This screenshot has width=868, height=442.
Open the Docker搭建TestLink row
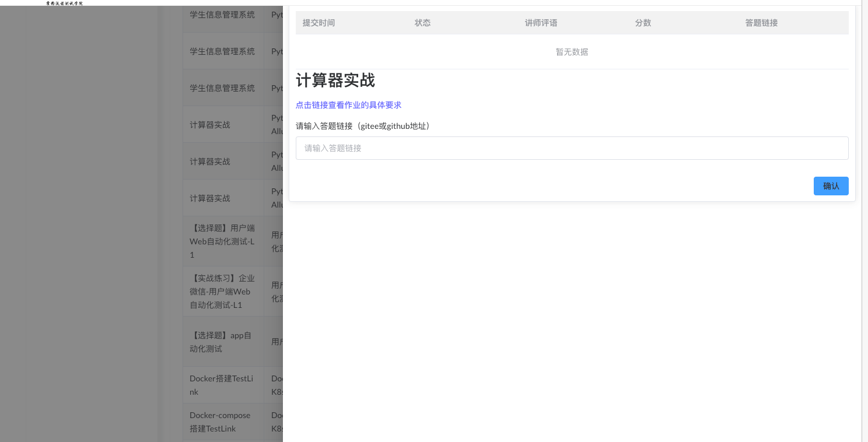tap(222, 385)
